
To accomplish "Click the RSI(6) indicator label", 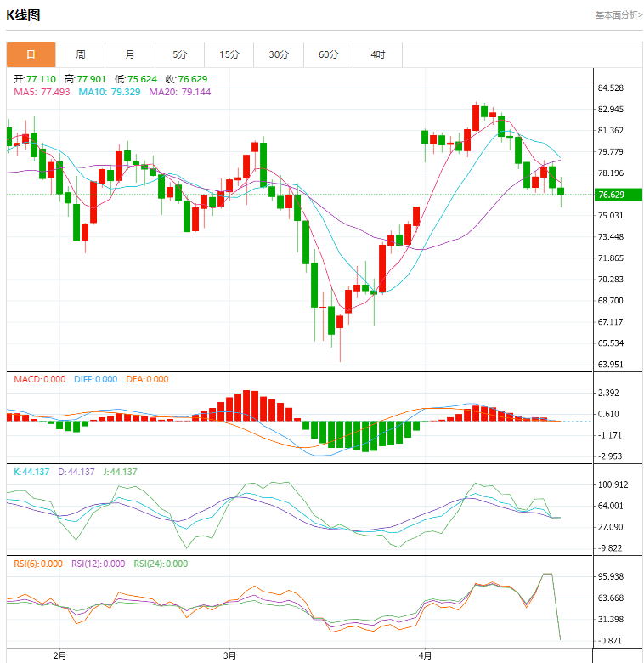I will pyautogui.click(x=39, y=564).
